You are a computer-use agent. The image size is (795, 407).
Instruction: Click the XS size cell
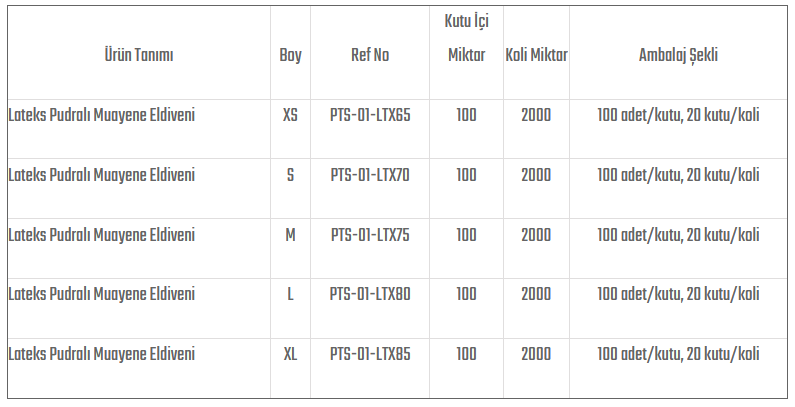tap(290, 115)
